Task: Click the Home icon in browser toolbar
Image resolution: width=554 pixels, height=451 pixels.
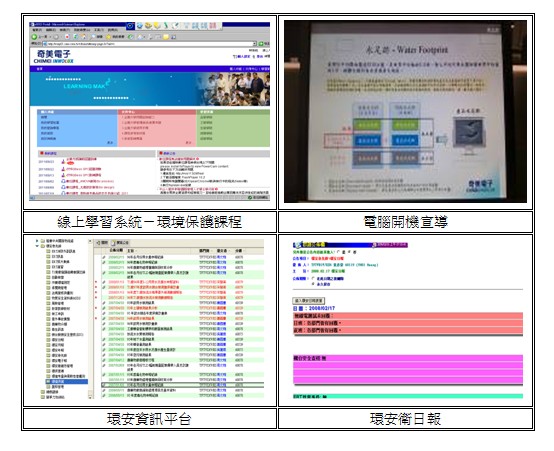Action: click(83, 37)
